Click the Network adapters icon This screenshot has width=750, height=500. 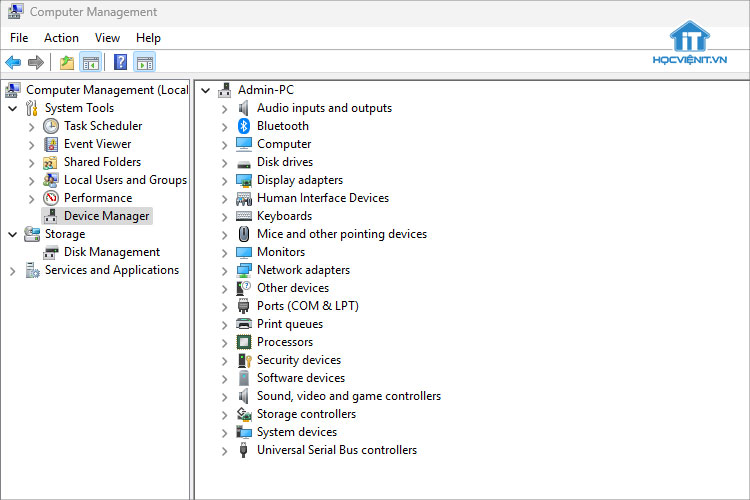tap(244, 270)
